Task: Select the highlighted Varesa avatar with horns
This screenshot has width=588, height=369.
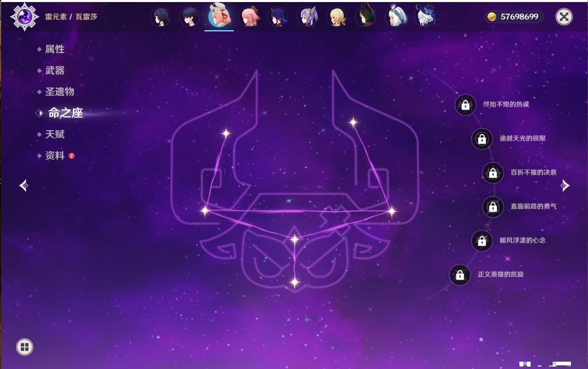Action: 219,15
